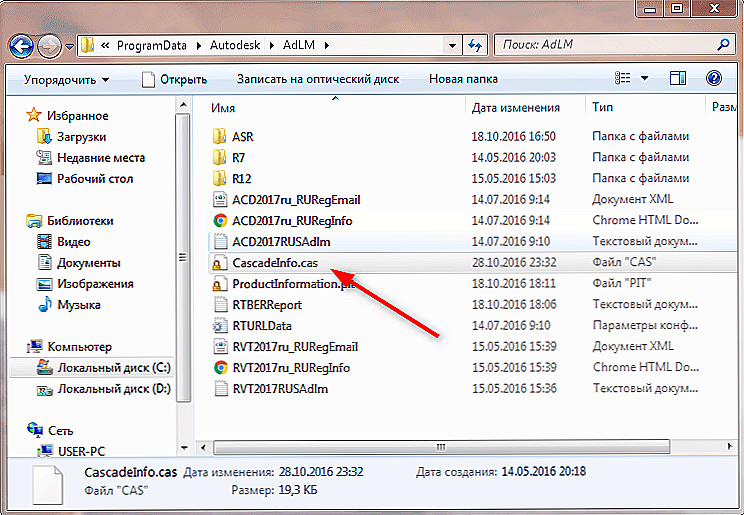Select Autodesk in the address path
The width and height of the screenshot is (744, 515).
coord(235,45)
